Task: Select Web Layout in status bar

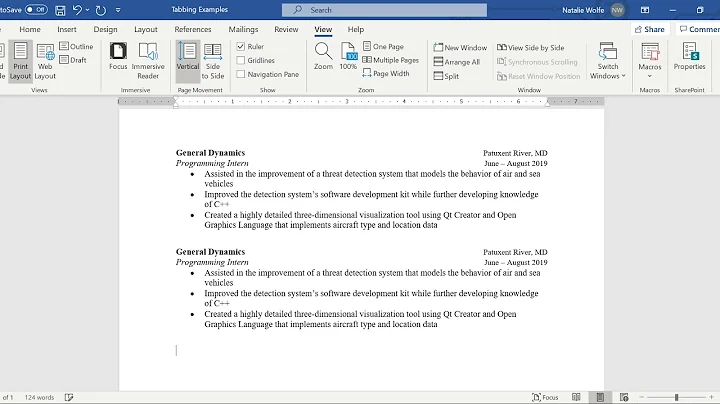Action: [x=624, y=398]
